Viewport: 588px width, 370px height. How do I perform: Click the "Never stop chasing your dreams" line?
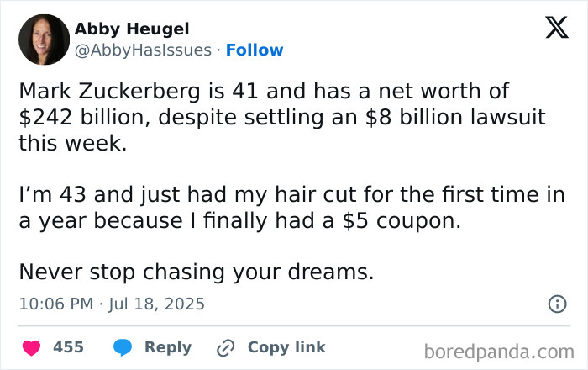coord(196,272)
